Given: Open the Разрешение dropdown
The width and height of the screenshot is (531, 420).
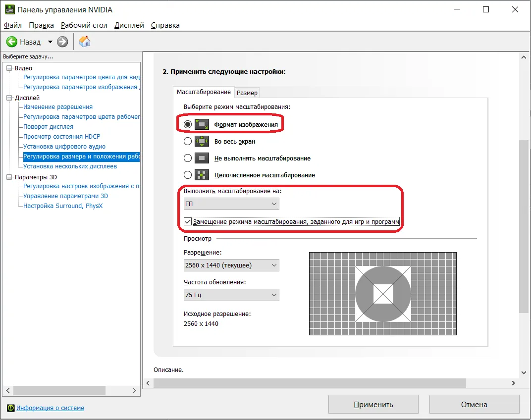Looking at the screenshot, I should (232, 265).
